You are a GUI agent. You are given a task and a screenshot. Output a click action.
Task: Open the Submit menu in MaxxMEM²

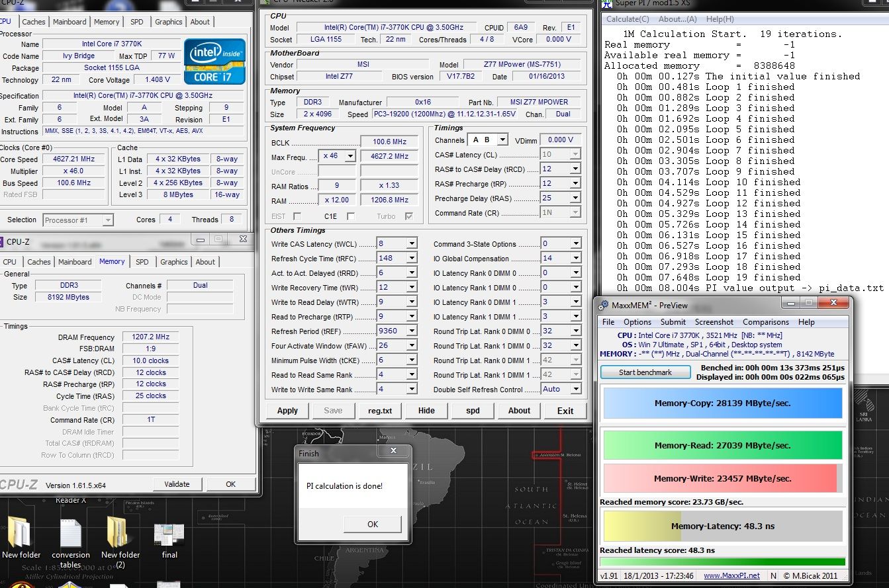point(673,322)
